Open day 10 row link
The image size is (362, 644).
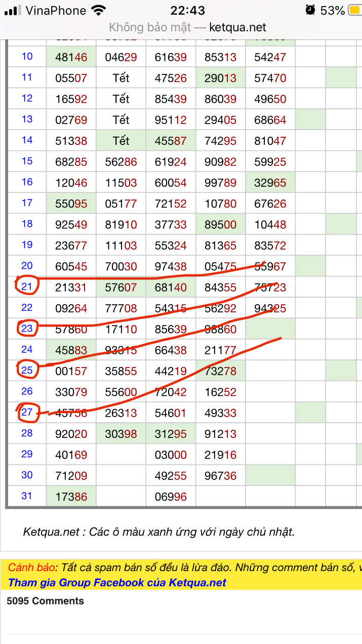[27, 56]
